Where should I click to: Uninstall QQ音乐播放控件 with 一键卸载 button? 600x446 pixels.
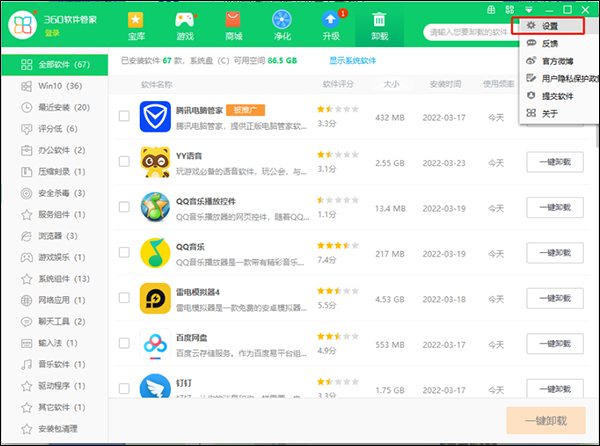[x=555, y=208]
